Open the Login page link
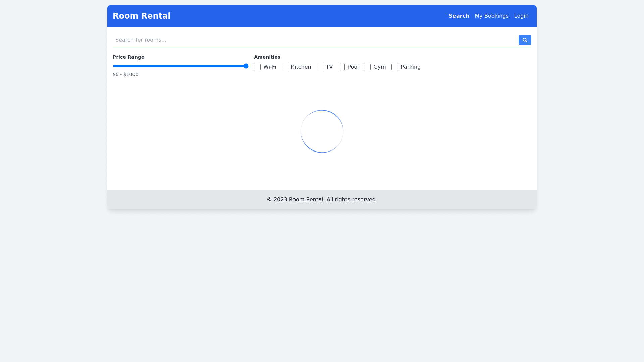The height and width of the screenshot is (362, 644). pyautogui.click(x=521, y=16)
